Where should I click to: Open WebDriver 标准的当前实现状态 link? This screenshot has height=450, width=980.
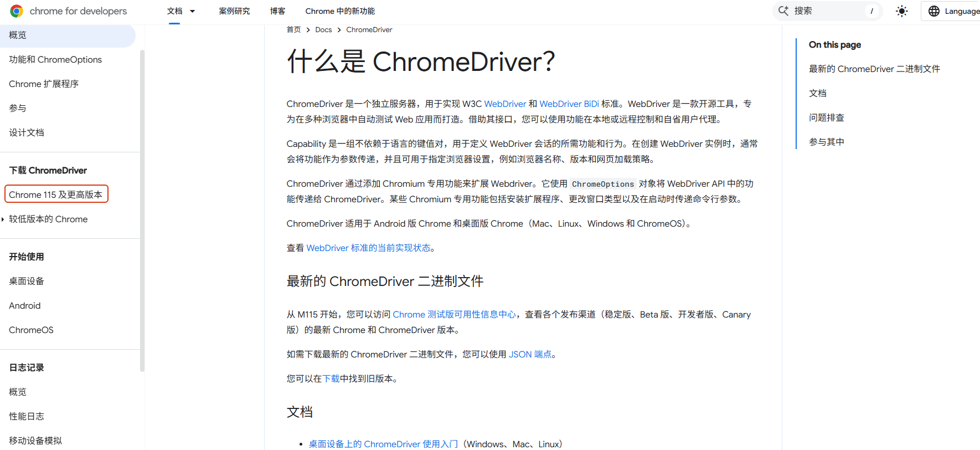[368, 248]
